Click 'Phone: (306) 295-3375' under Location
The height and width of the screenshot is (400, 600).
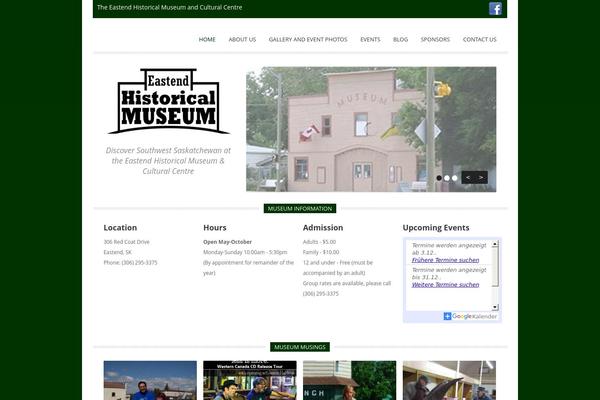click(x=130, y=263)
